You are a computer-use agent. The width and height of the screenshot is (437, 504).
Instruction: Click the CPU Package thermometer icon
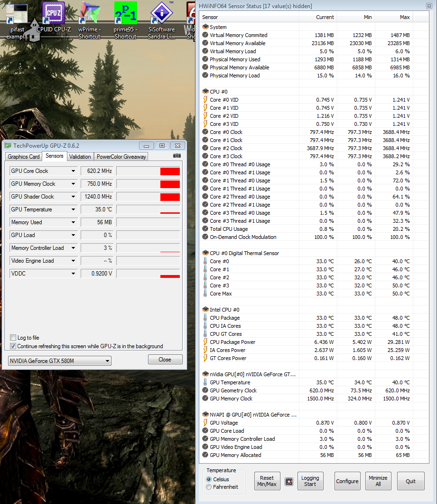pos(205,318)
